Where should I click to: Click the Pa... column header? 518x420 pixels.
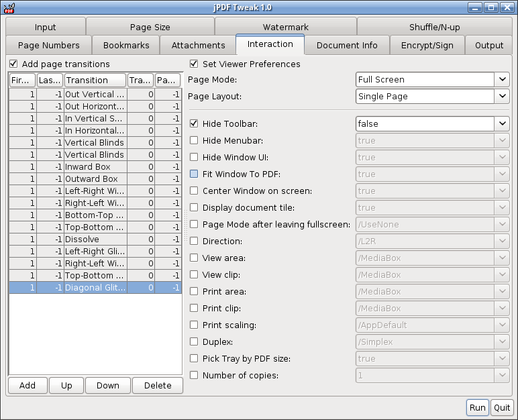pos(168,80)
